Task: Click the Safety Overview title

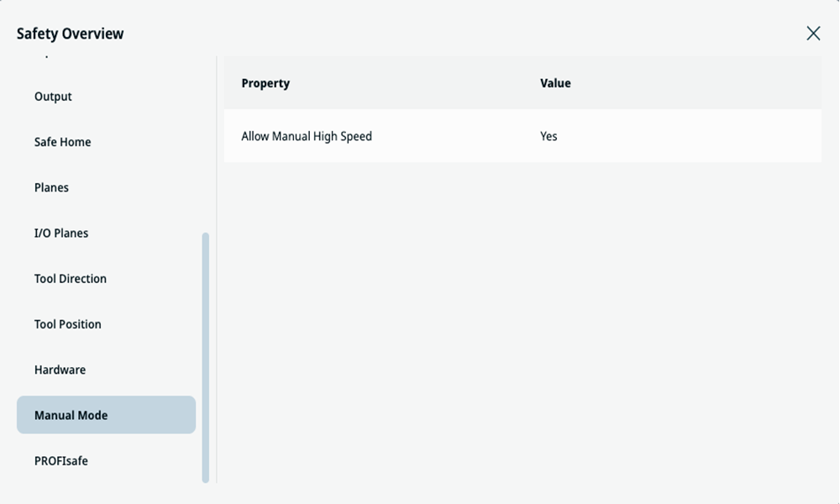Action: pyautogui.click(x=71, y=34)
